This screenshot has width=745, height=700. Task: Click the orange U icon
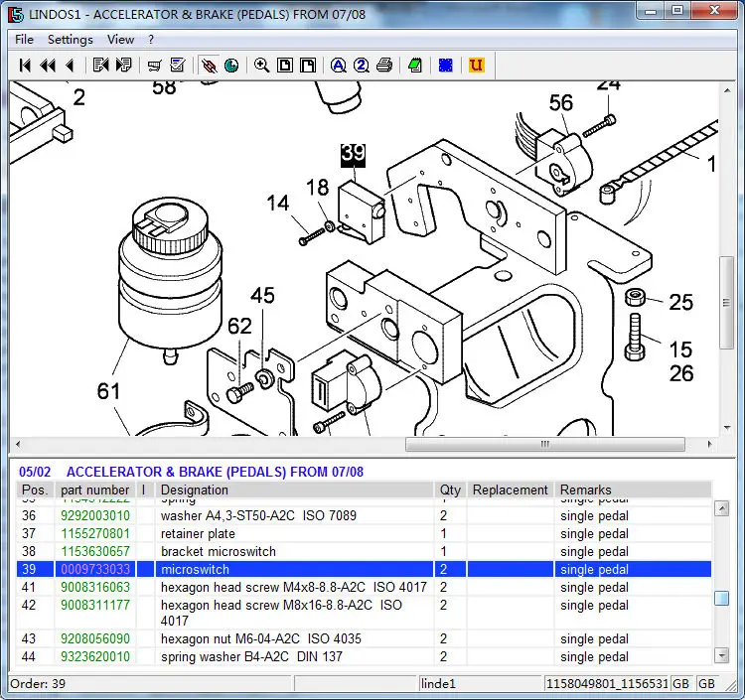(x=476, y=66)
